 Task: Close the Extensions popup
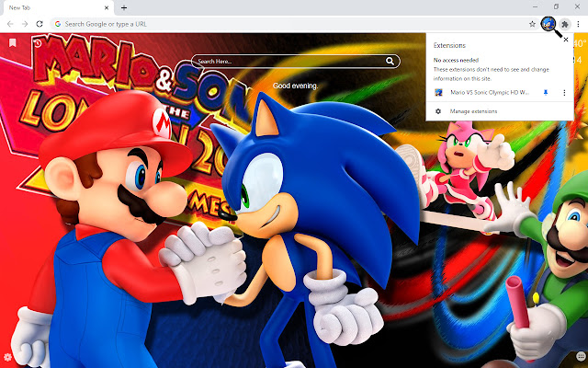click(566, 40)
